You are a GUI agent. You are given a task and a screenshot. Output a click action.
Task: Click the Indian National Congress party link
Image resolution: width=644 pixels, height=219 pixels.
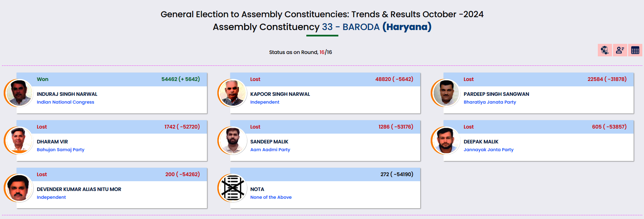pyautogui.click(x=65, y=102)
